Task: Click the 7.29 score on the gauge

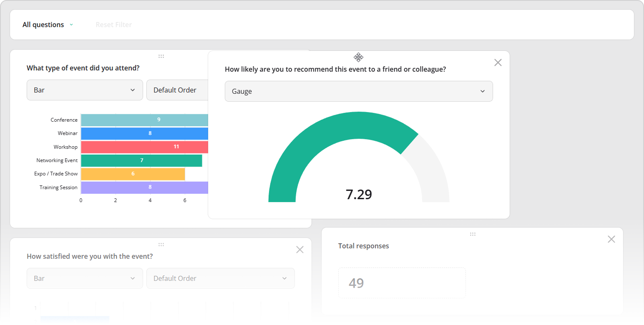Action: 359,194
